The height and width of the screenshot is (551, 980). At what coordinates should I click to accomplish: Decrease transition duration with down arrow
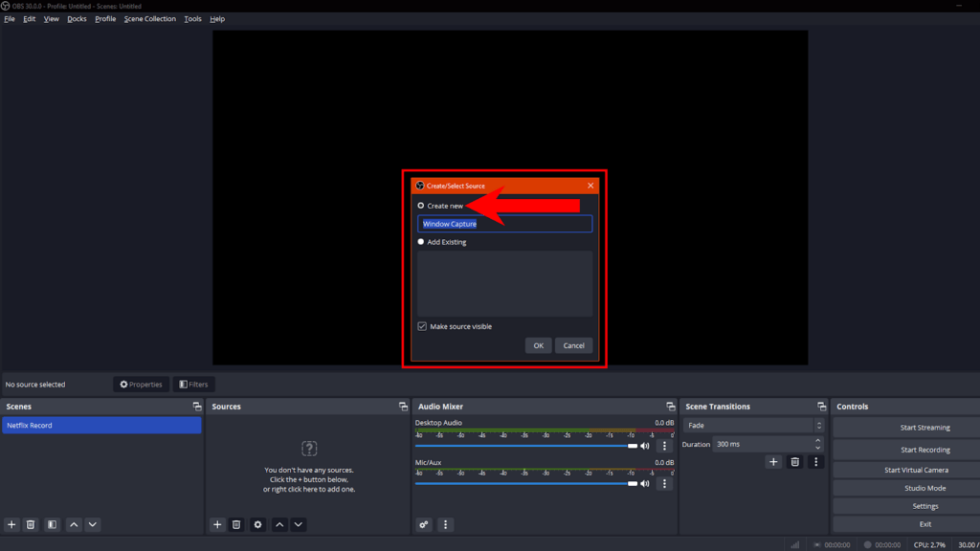point(817,448)
